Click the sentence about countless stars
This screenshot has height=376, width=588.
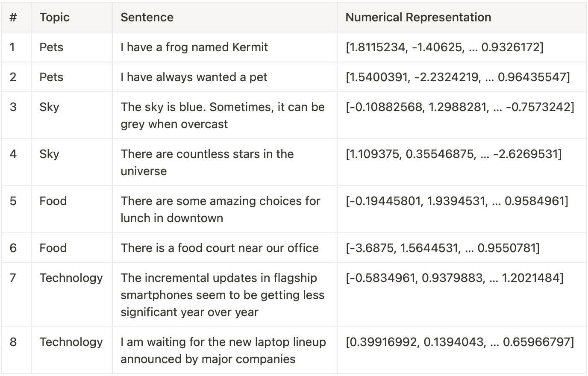pos(207,162)
